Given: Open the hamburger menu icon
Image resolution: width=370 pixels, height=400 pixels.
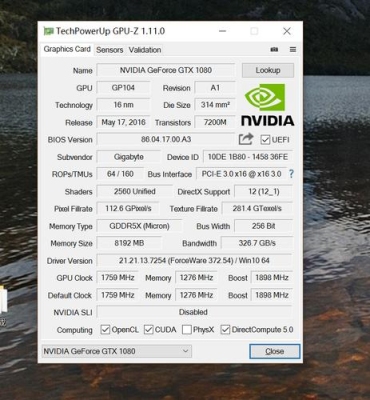Looking at the screenshot, I should pyautogui.click(x=293, y=50).
